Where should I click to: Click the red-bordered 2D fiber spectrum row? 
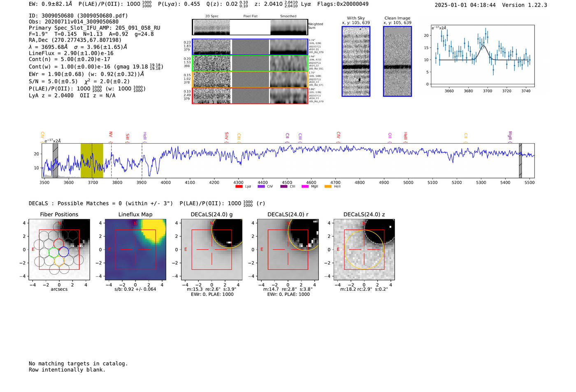[x=250, y=95]
